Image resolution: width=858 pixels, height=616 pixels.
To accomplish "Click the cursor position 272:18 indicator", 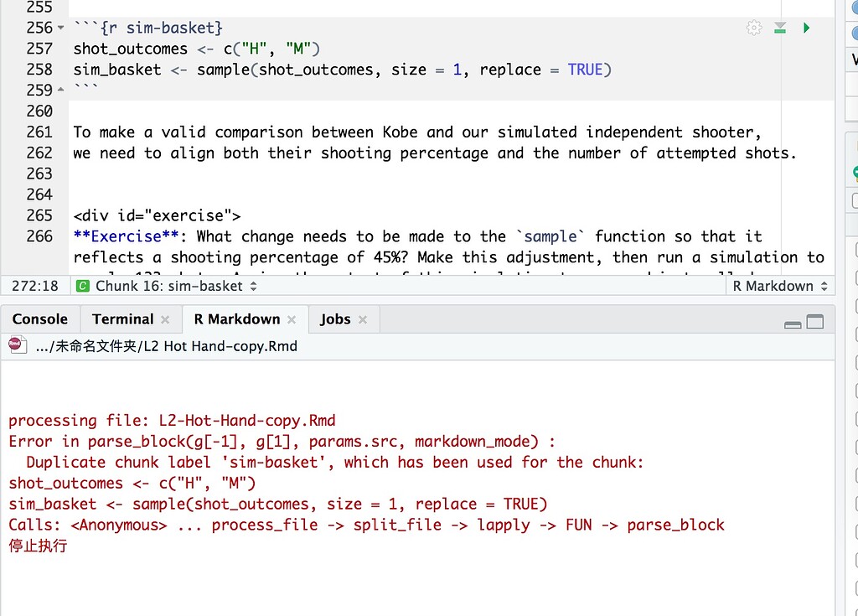I will pos(35,286).
